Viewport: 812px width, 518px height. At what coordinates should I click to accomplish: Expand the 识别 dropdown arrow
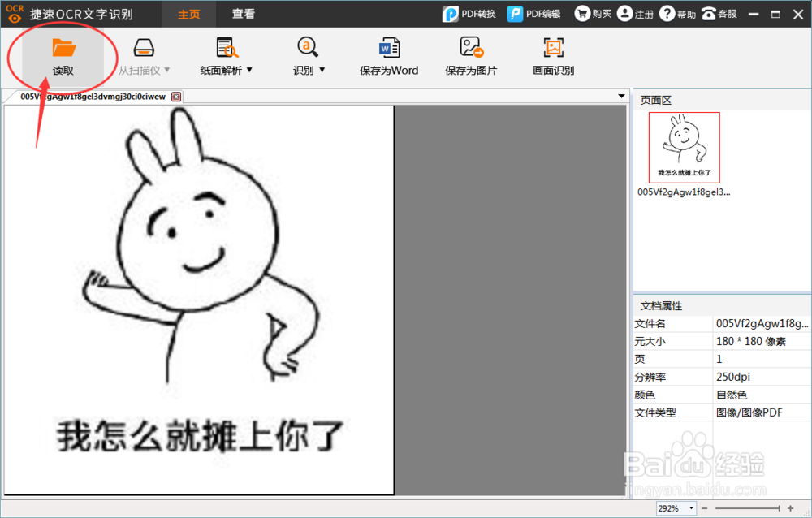coord(322,70)
